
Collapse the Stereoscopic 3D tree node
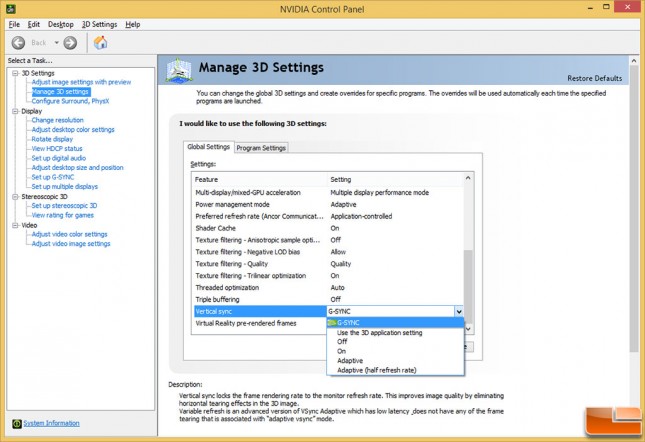point(15,197)
